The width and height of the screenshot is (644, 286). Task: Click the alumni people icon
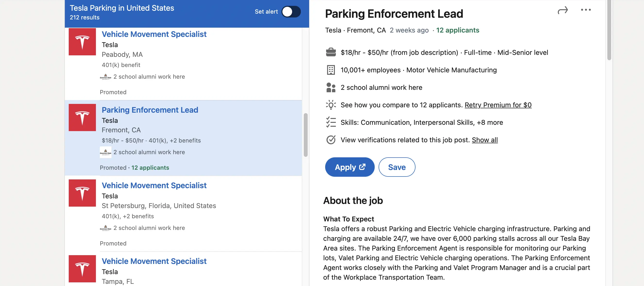[x=331, y=87]
